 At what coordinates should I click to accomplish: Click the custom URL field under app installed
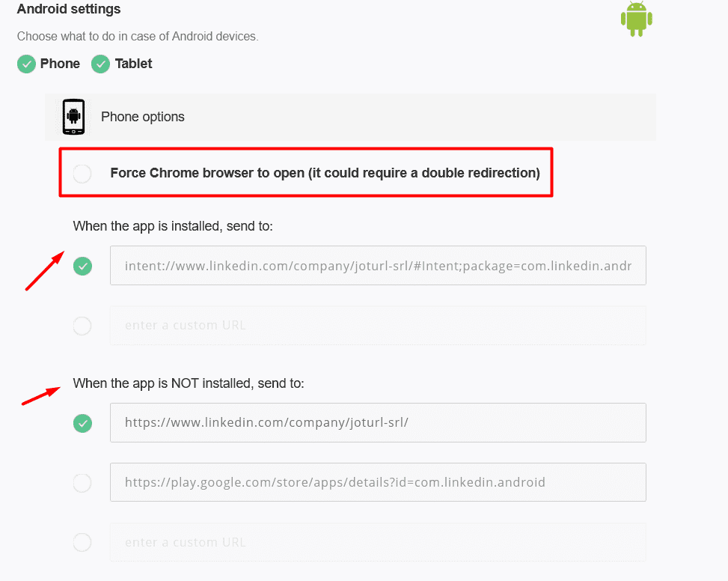click(x=378, y=325)
